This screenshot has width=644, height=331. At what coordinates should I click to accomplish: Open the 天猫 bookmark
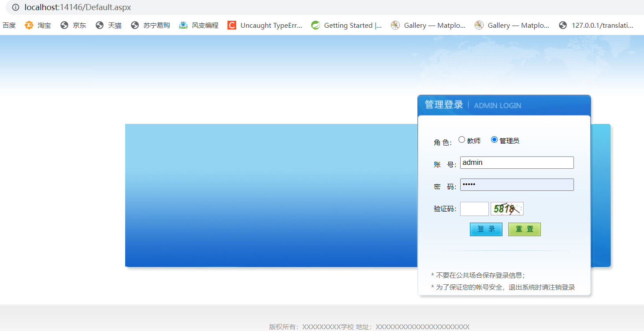pyautogui.click(x=108, y=25)
